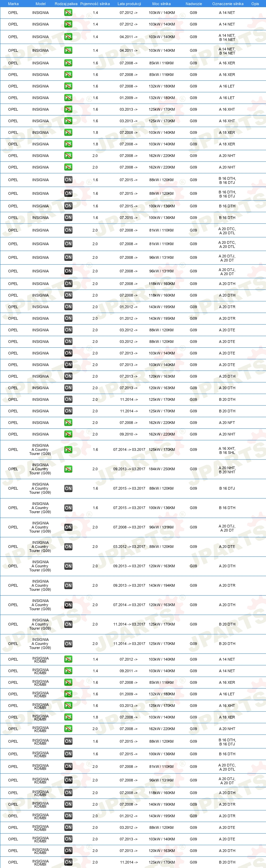Click ON icon in Country Tourer A 20 DTE row

[68, 547]
